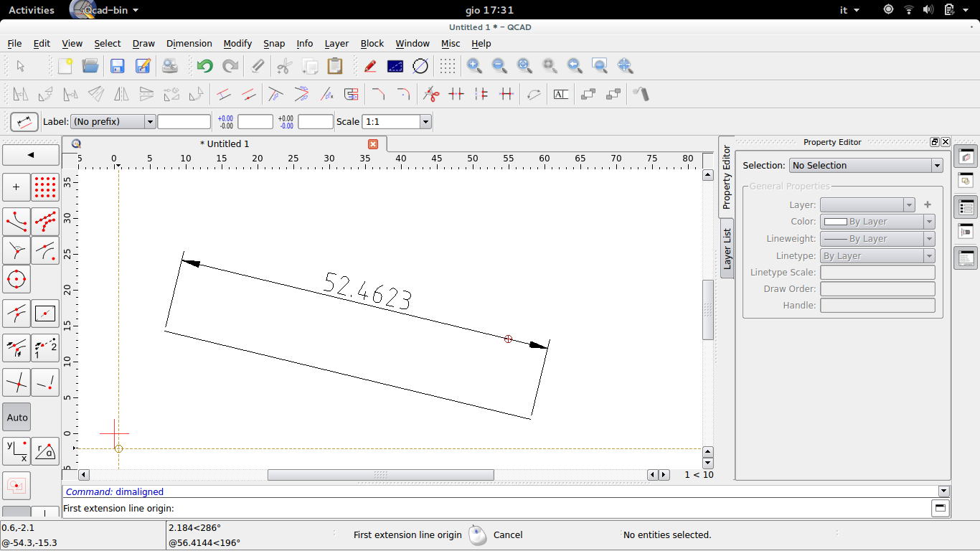Click the red pencil draft mode icon

370,66
